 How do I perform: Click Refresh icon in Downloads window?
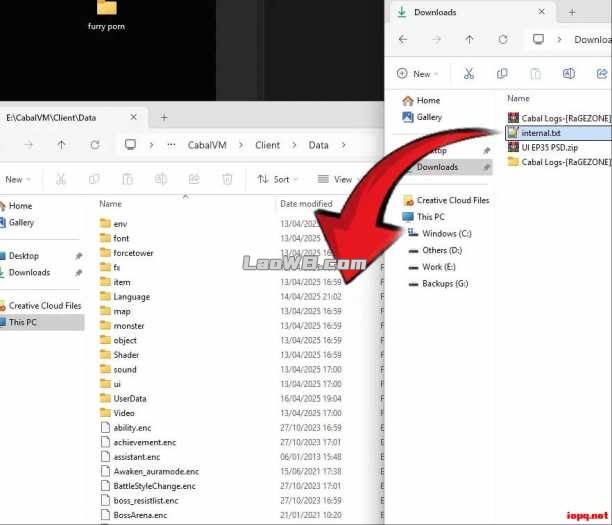pos(503,39)
